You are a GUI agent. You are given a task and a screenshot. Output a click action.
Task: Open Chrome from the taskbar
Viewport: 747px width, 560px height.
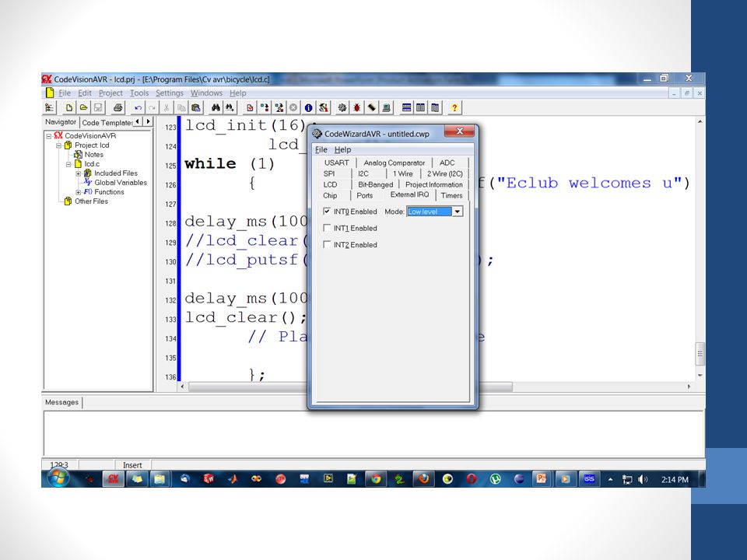(376, 478)
